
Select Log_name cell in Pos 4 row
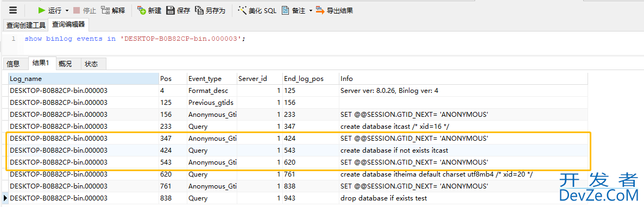[x=84, y=90]
